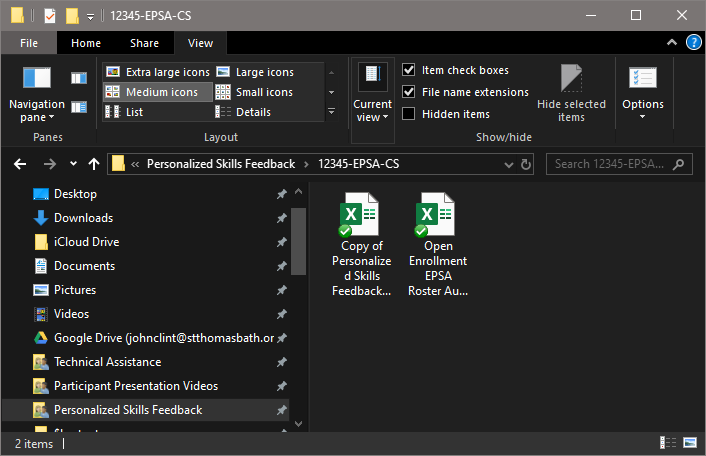Click Personalized Skills Feedback in address path
The height and width of the screenshot is (456, 706).
[221, 164]
